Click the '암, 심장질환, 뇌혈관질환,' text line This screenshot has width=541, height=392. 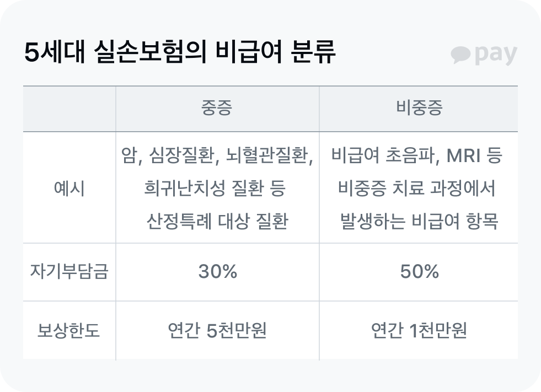point(217,157)
